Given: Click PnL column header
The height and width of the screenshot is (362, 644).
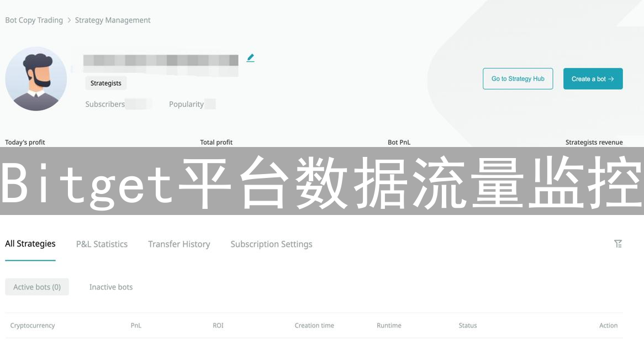Looking at the screenshot, I should (x=136, y=326).
